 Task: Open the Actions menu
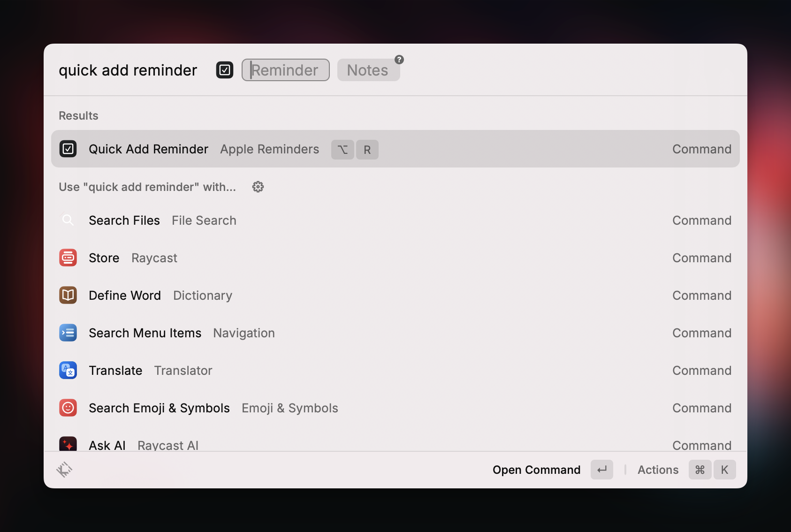pyautogui.click(x=657, y=470)
